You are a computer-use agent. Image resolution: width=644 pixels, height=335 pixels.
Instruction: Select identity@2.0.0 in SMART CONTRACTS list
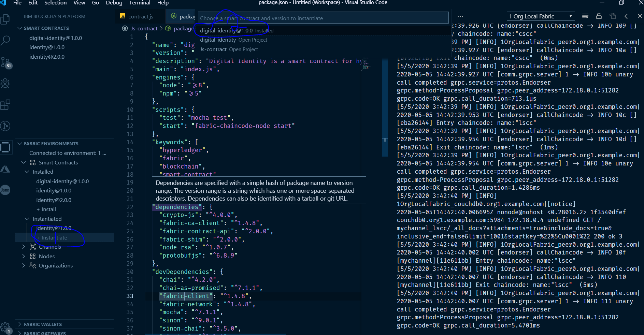pos(47,57)
